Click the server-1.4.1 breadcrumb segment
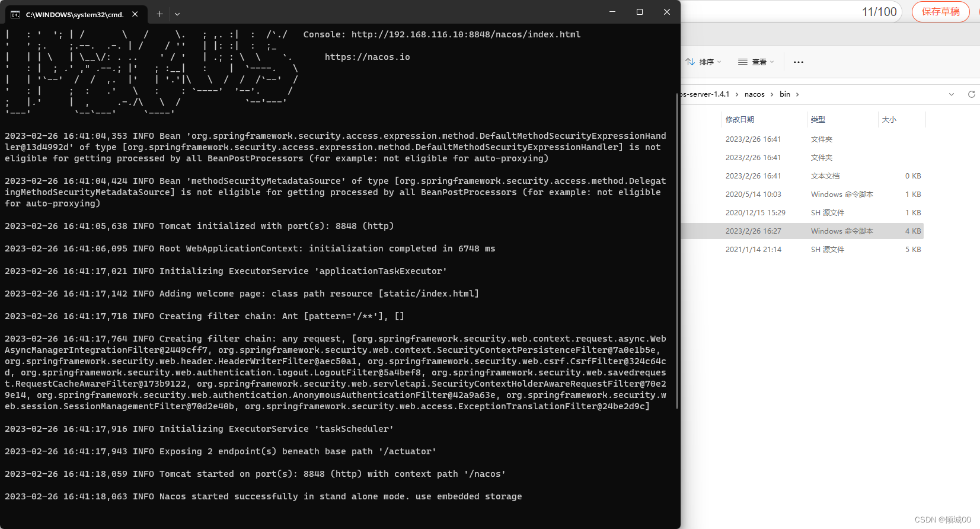 pos(706,94)
